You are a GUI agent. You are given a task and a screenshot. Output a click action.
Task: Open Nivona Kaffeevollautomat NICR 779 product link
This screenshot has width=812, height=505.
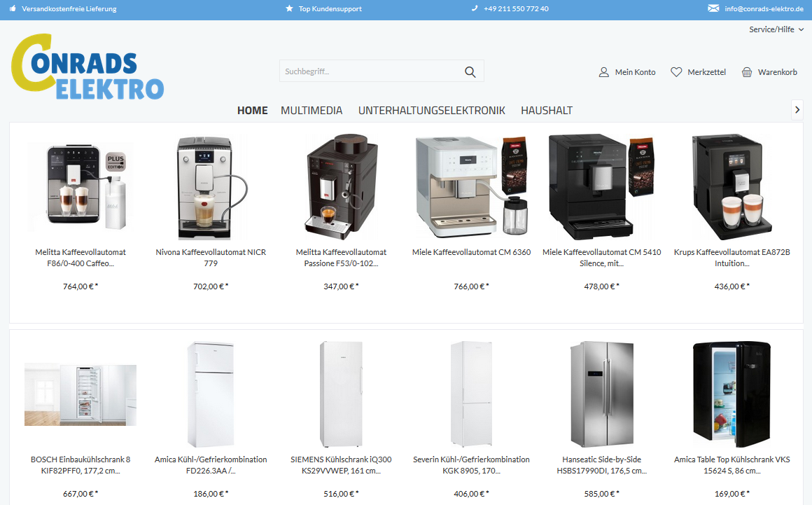211,258
